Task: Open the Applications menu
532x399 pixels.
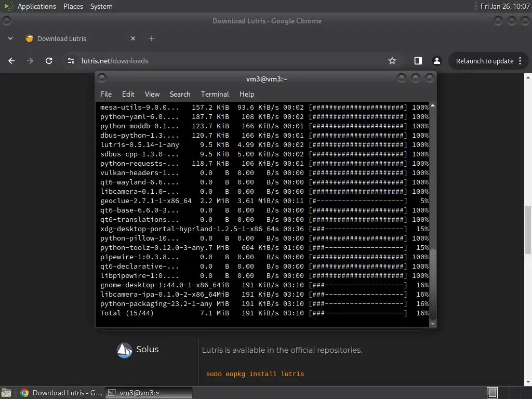Action: tap(37, 6)
